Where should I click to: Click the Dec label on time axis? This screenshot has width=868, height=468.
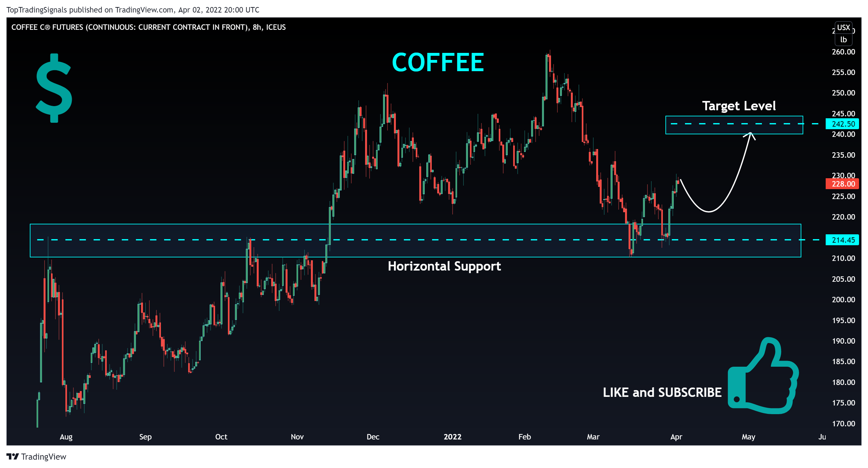pos(373,437)
